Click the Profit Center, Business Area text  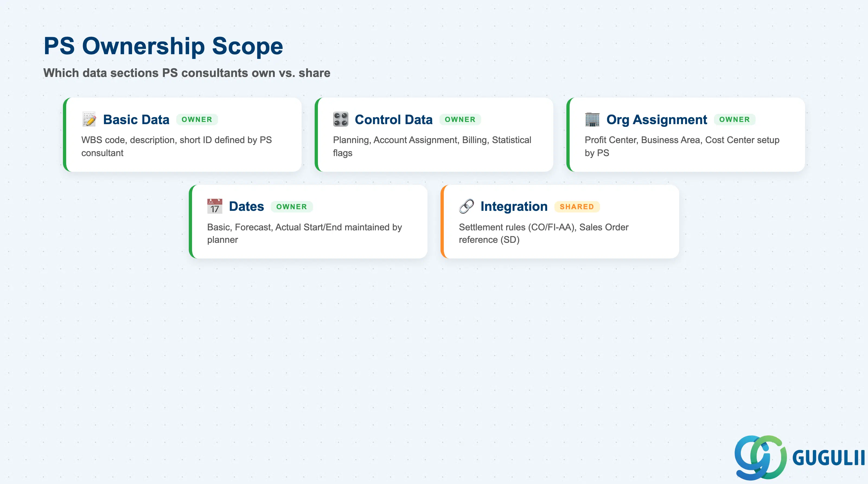[682, 146]
